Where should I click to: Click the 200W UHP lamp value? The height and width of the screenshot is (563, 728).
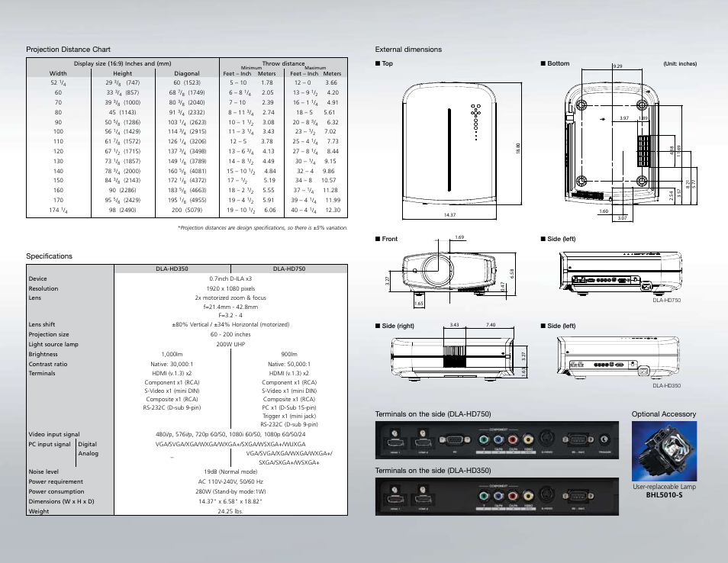230,344
